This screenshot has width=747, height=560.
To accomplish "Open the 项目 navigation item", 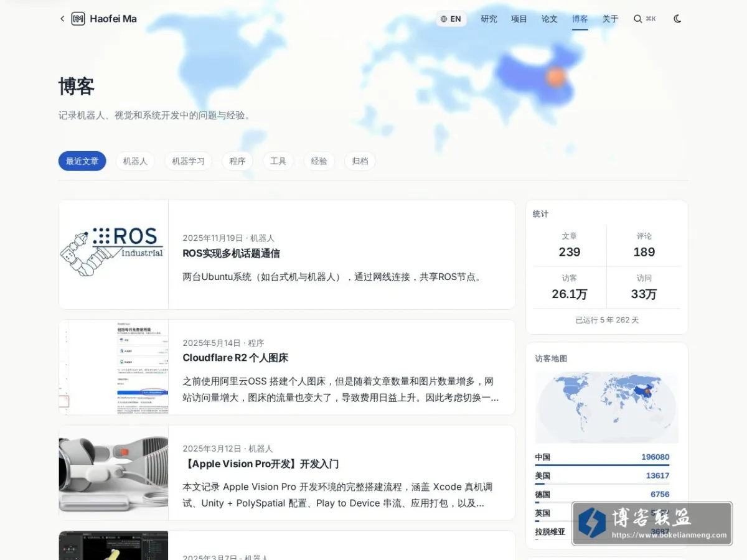I will coord(519,19).
